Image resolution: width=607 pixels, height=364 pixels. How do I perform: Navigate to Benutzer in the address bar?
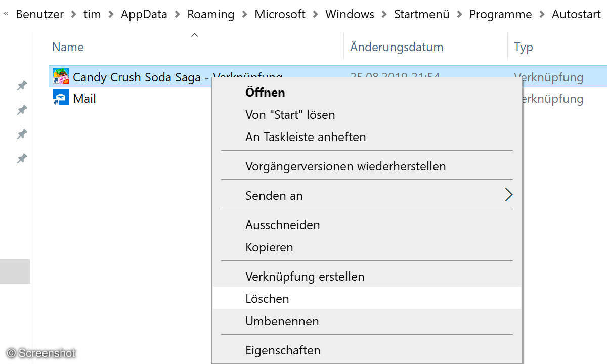pos(40,14)
